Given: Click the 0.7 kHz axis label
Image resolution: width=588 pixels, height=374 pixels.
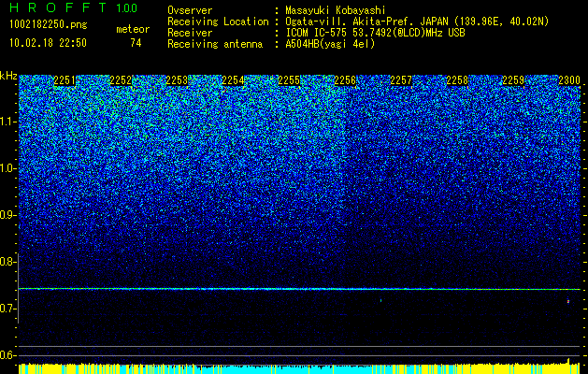Looking at the screenshot, I should 7,309.
